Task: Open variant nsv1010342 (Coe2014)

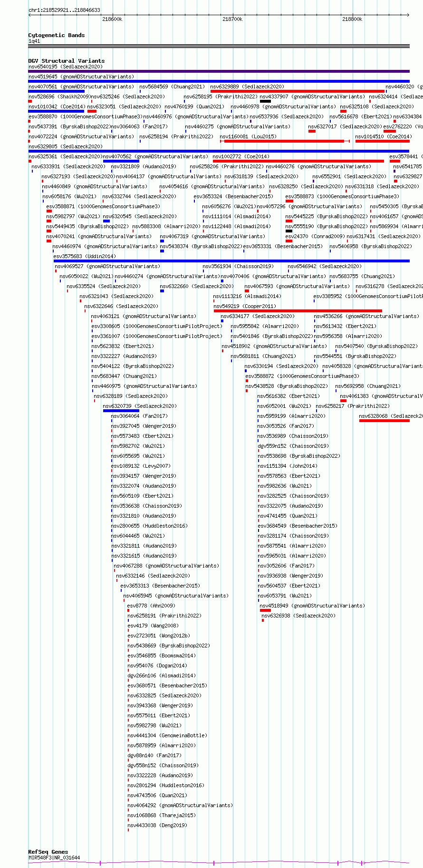Action: coord(57,106)
